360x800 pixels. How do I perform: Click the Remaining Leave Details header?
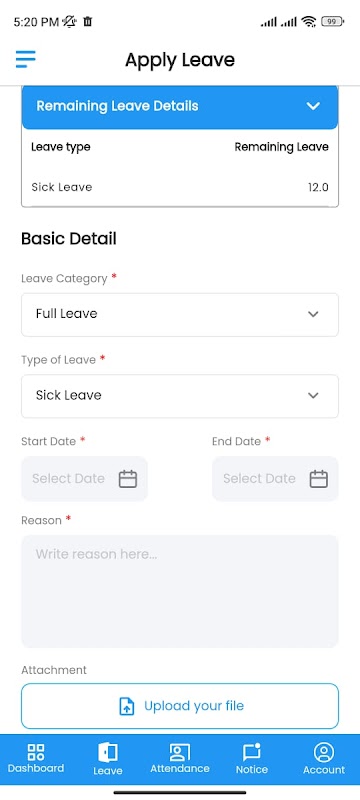[x=180, y=107]
